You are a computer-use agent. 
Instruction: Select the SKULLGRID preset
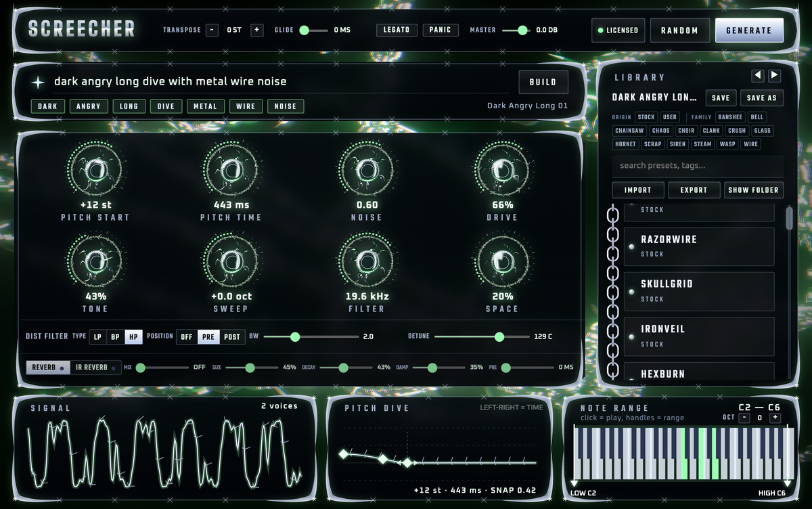699,291
